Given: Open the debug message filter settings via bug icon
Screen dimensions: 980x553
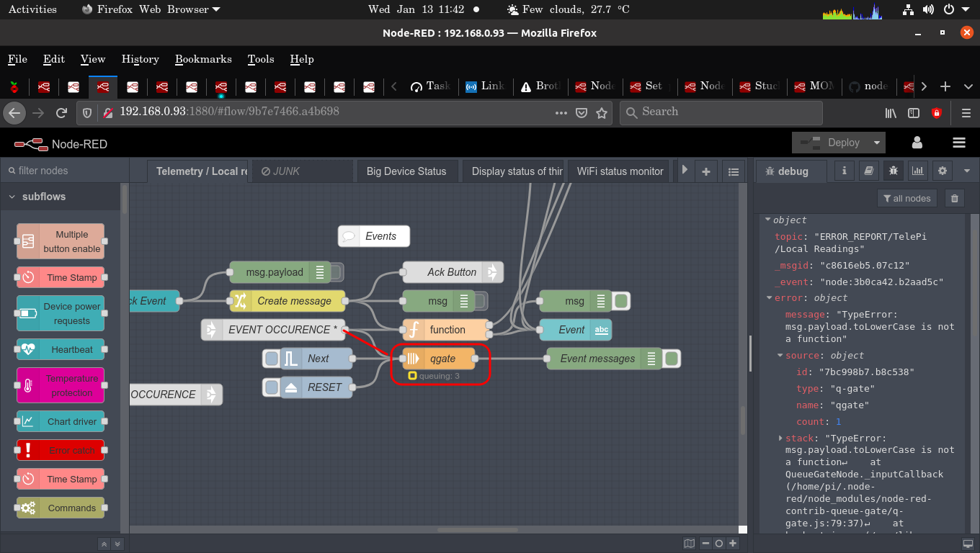Looking at the screenshot, I should click(x=893, y=171).
